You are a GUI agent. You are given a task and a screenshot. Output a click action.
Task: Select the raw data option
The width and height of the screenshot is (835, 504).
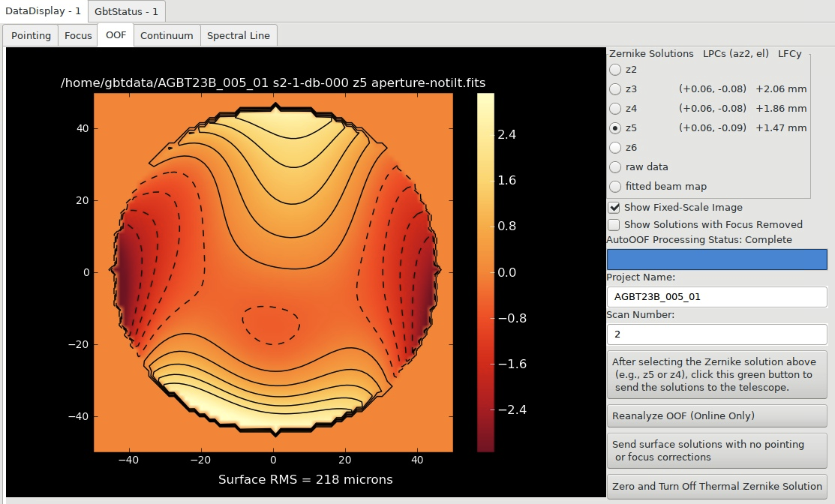615,167
